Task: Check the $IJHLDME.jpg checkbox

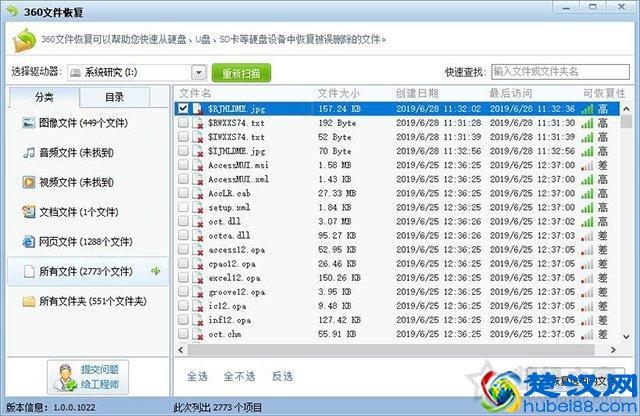Action: coord(183,151)
